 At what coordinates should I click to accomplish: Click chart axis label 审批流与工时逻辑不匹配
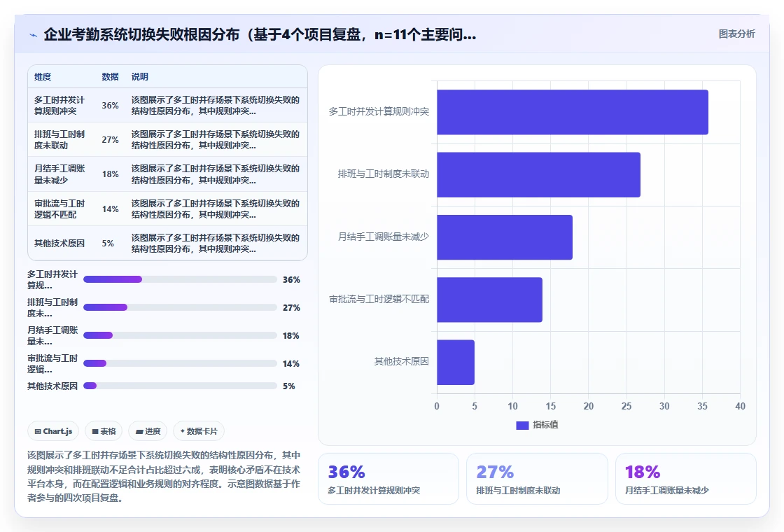coord(379,299)
